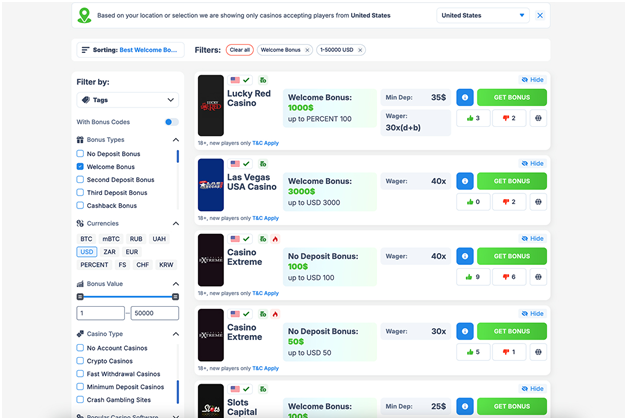This screenshot has width=625, height=420.
Task: Click the Bonus Value maximum input field
Action: [x=155, y=313]
